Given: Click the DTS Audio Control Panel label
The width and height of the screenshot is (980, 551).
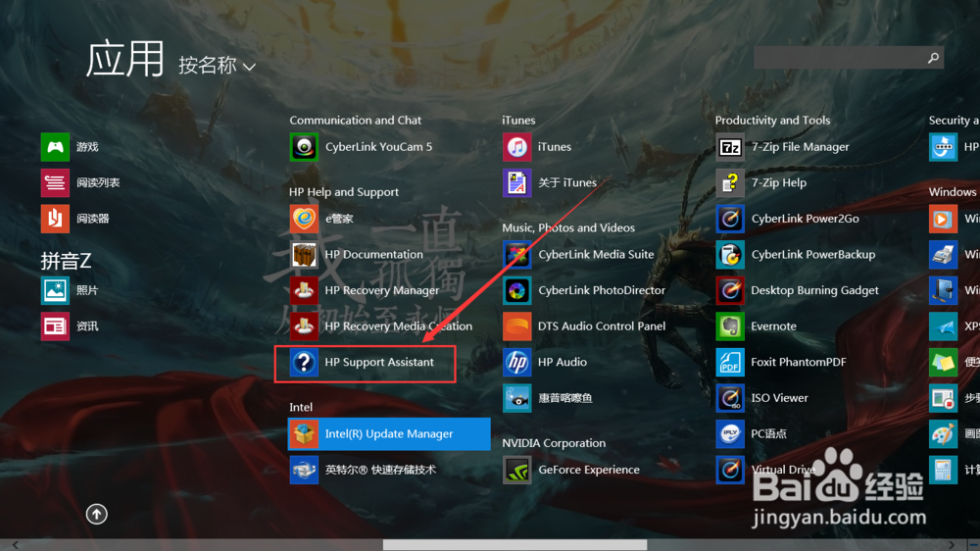Looking at the screenshot, I should coord(602,326).
